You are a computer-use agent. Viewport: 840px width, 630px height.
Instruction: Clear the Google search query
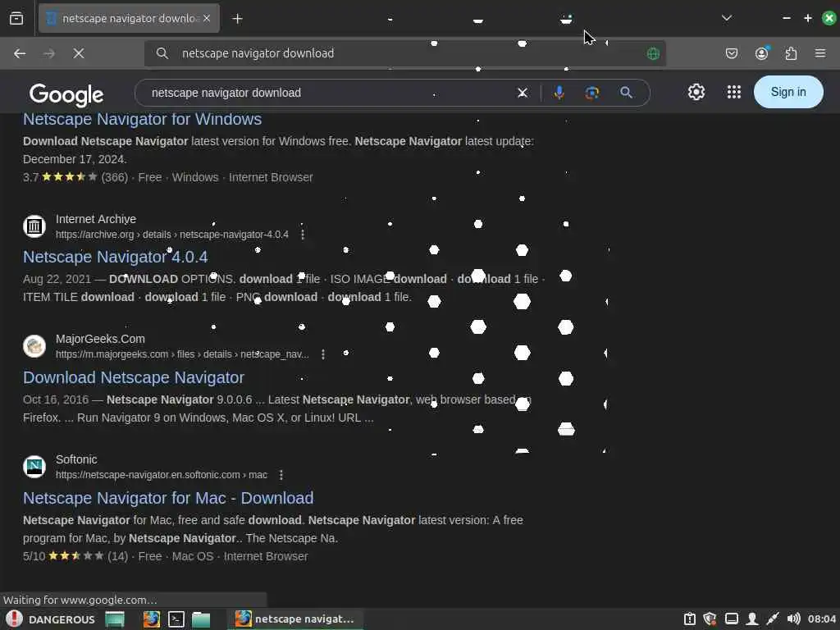coord(523,93)
